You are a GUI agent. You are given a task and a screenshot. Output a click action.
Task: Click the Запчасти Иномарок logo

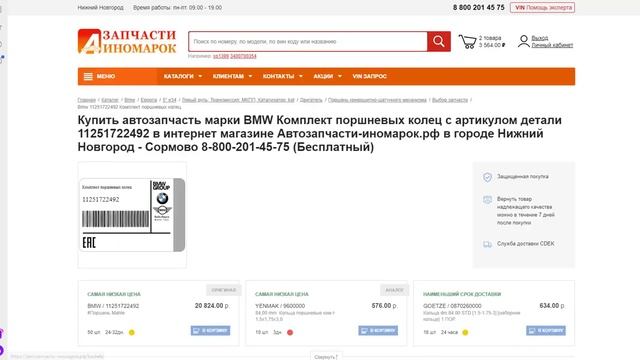tap(127, 41)
